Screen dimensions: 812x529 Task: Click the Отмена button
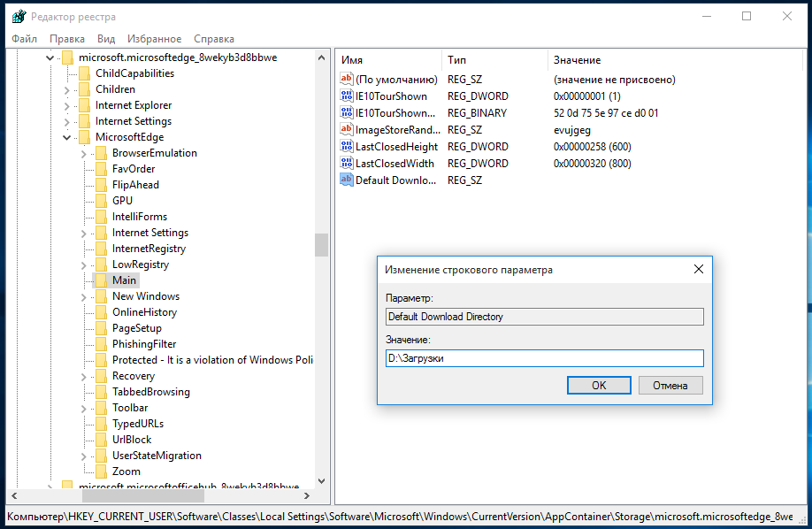point(670,386)
